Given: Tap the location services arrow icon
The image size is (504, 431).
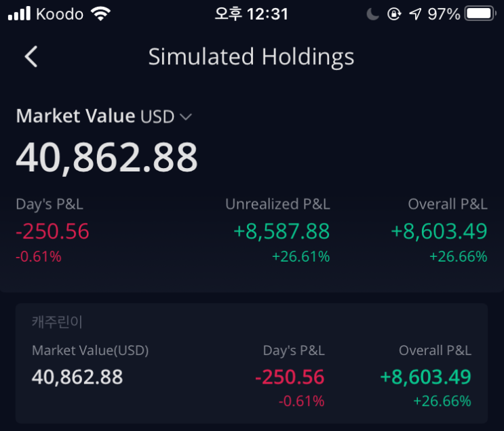Looking at the screenshot, I should 415,14.
